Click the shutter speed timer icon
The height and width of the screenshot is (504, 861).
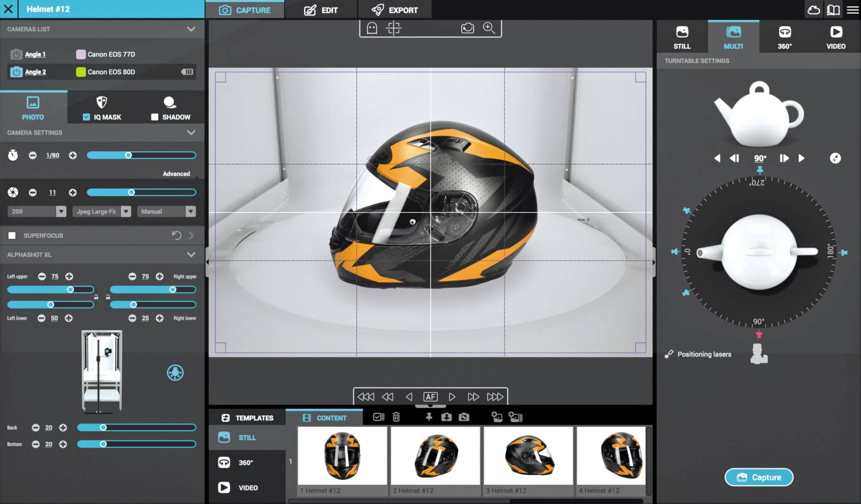tap(13, 155)
